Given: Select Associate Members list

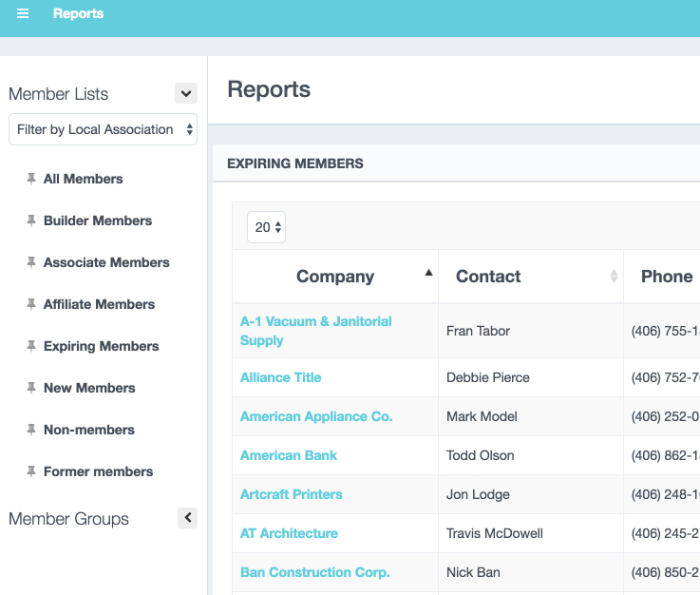Looking at the screenshot, I should coord(106,262).
